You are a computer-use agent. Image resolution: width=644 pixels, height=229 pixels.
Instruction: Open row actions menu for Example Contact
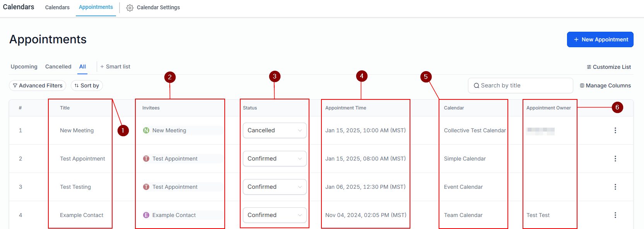point(615,215)
